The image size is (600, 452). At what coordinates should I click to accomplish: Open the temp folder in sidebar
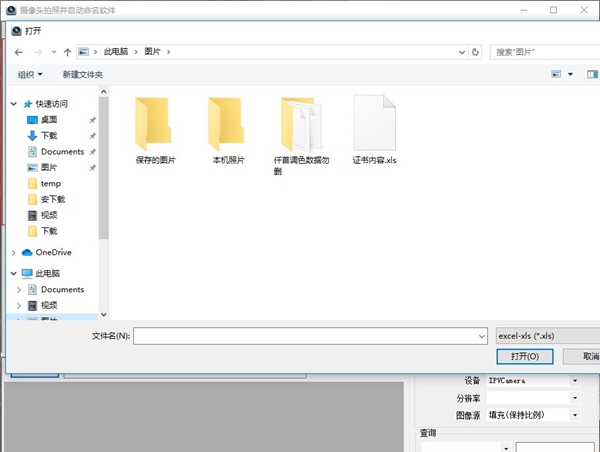pos(51,183)
